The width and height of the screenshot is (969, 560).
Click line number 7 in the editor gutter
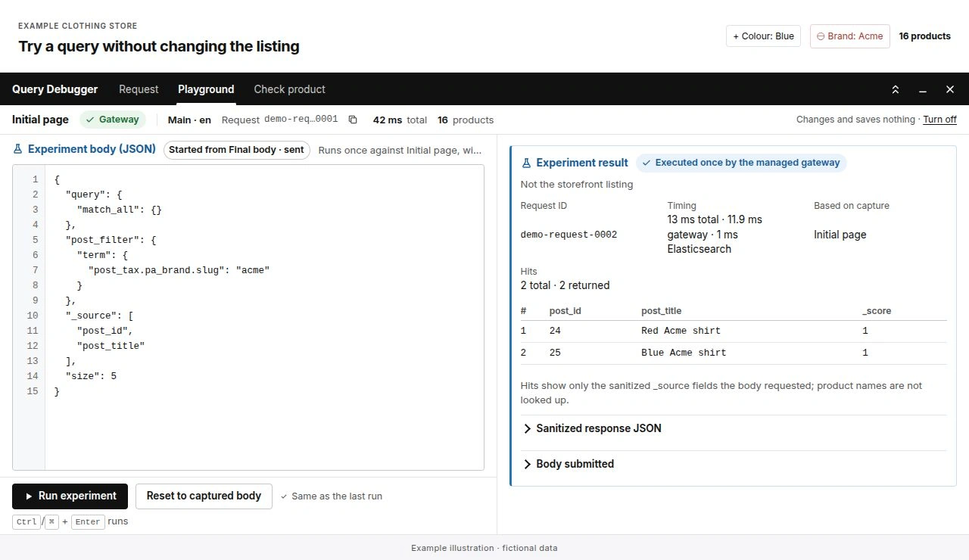point(35,270)
